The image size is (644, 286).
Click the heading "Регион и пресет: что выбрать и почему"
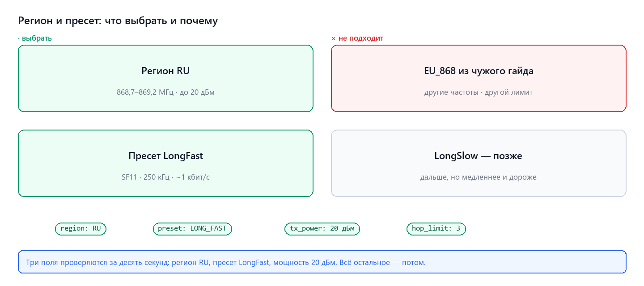(118, 21)
